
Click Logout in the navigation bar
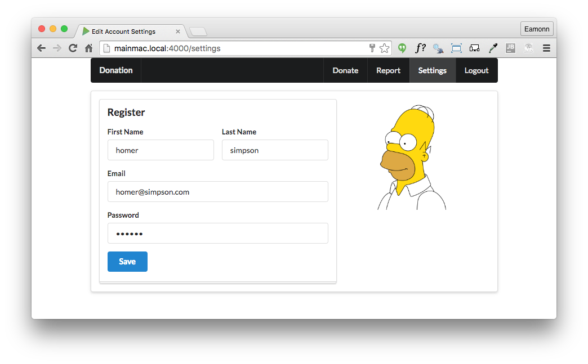[x=476, y=70]
